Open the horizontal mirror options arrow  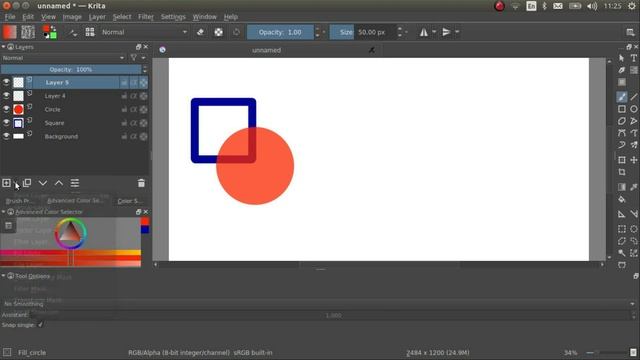coord(434,32)
